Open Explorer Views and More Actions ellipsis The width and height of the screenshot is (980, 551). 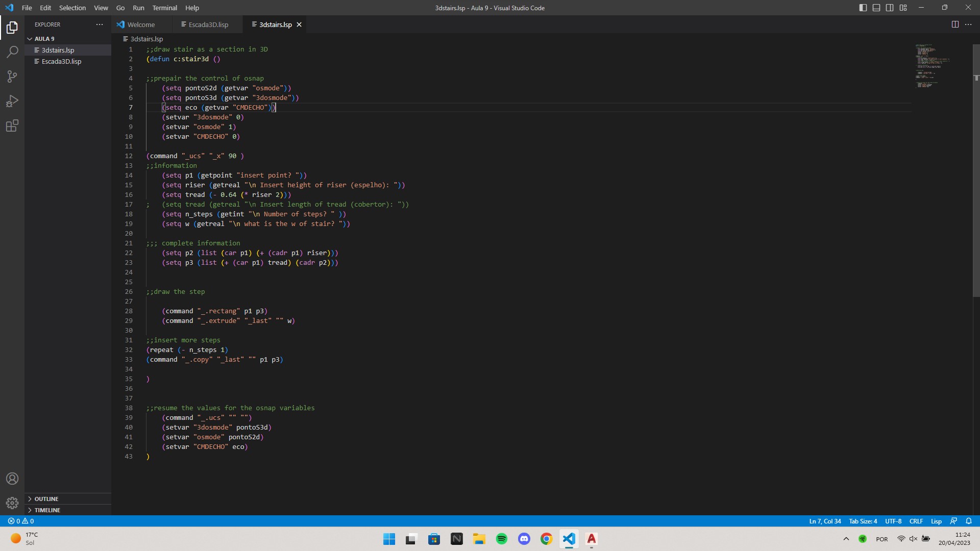coord(100,24)
